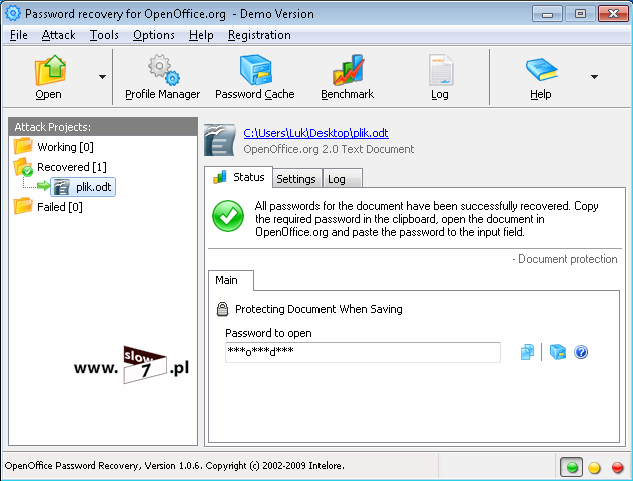Screen dimensions: 633x481
Task: Click the Protecting Document When Saving text
Action: pos(319,309)
